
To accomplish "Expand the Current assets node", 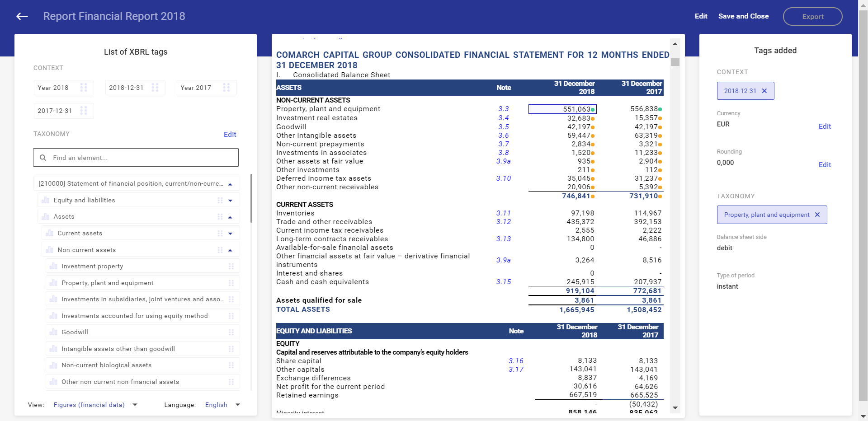I will 230,234.
